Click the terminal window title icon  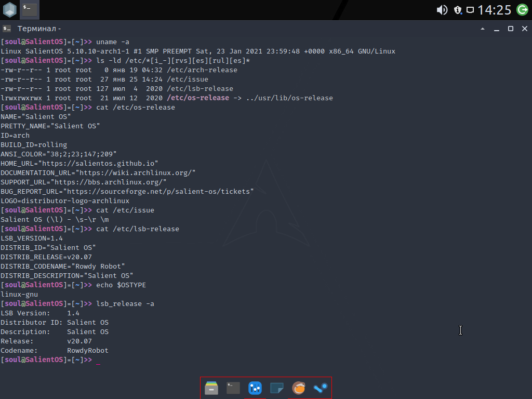point(7,29)
